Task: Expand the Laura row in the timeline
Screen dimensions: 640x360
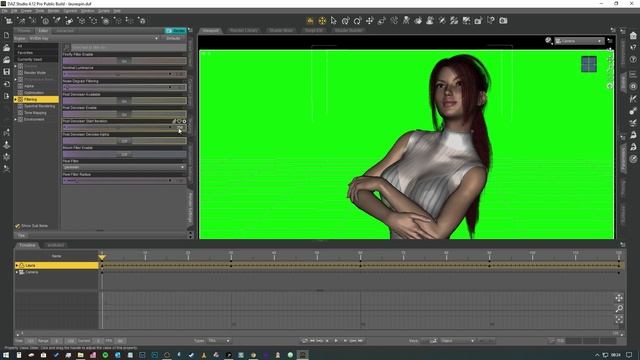Action: (x=17, y=265)
